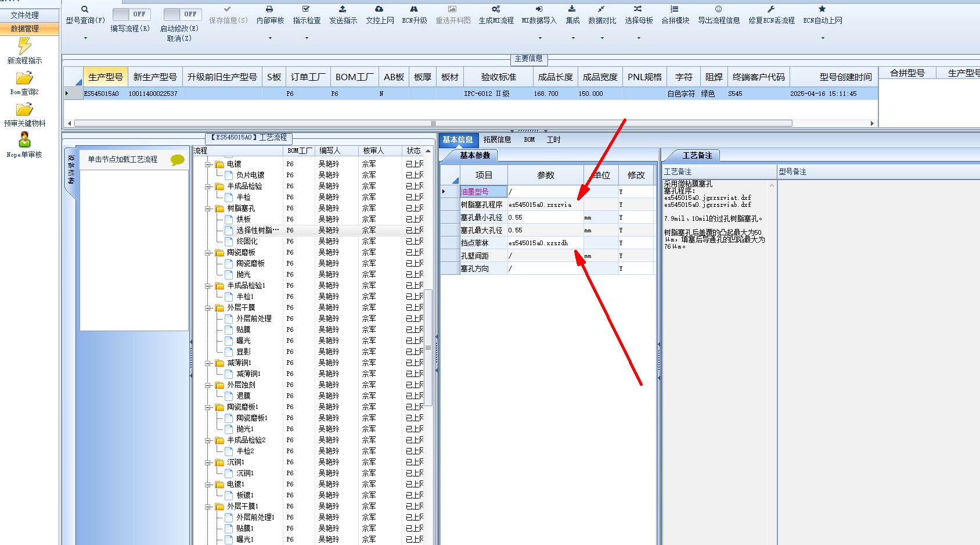Image resolution: width=980 pixels, height=545 pixels.
Task: Click the 保存信息(S) checkmark icon
Action: click(x=227, y=9)
